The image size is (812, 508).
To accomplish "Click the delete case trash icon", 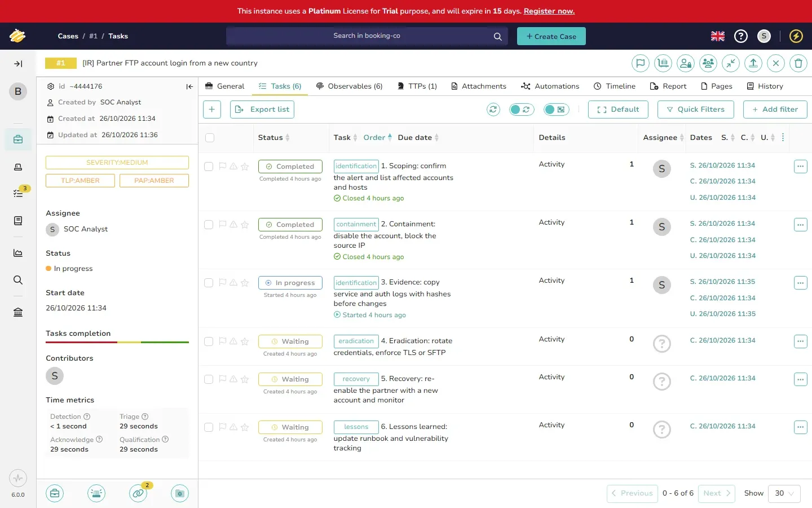I will [798, 63].
